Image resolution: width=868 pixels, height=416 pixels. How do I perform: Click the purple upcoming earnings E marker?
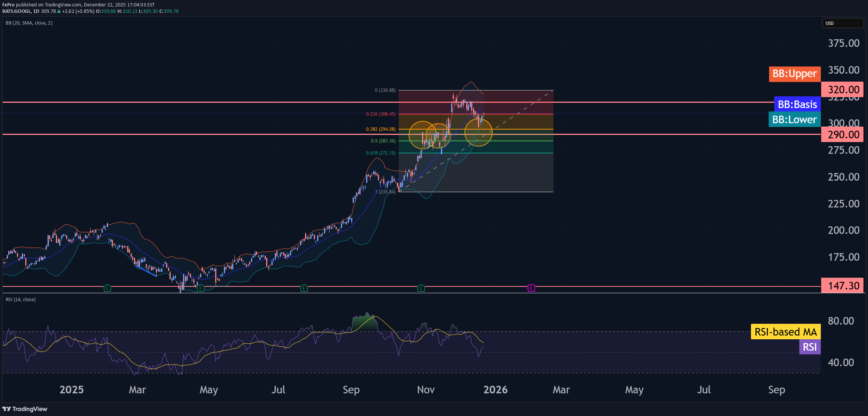(531, 288)
